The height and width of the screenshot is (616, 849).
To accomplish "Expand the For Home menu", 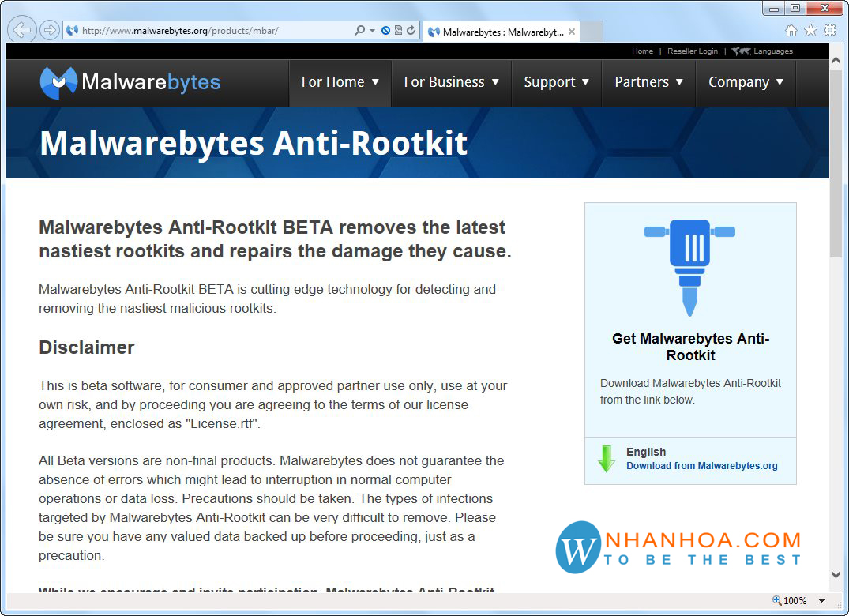I will pyautogui.click(x=340, y=82).
